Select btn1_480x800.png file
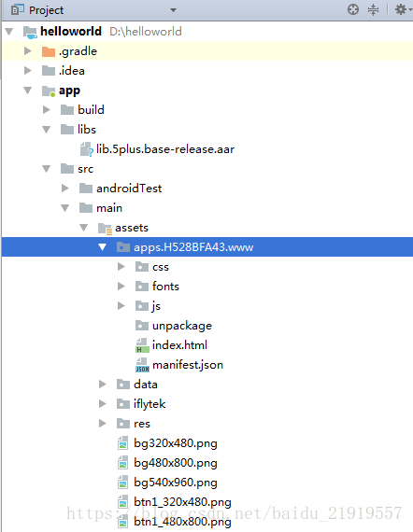The height and width of the screenshot is (532, 413). [x=183, y=522]
